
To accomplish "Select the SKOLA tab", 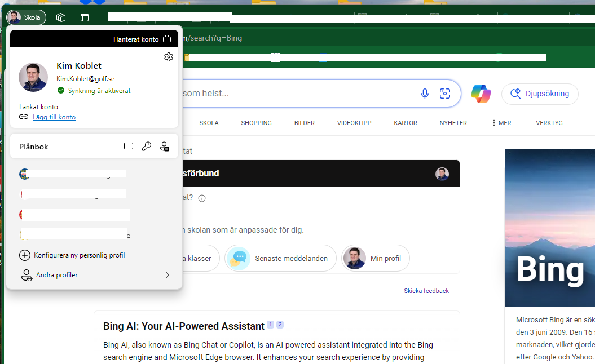I will click(x=209, y=123).
